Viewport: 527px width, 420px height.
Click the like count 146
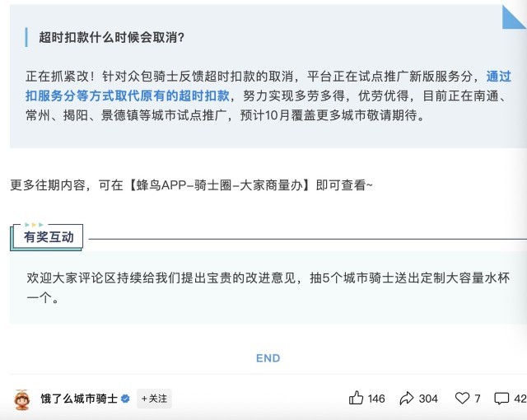click(x=376, y=399)
